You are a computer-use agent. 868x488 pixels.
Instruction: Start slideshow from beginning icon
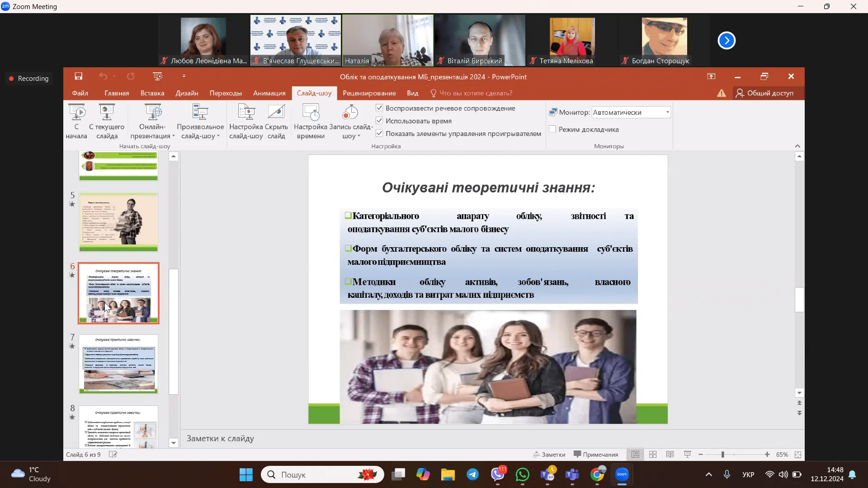76,113
